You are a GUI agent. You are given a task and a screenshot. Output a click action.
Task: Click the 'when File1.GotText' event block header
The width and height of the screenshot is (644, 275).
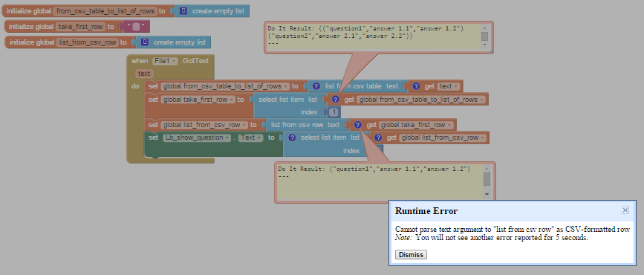click(170, 61)
